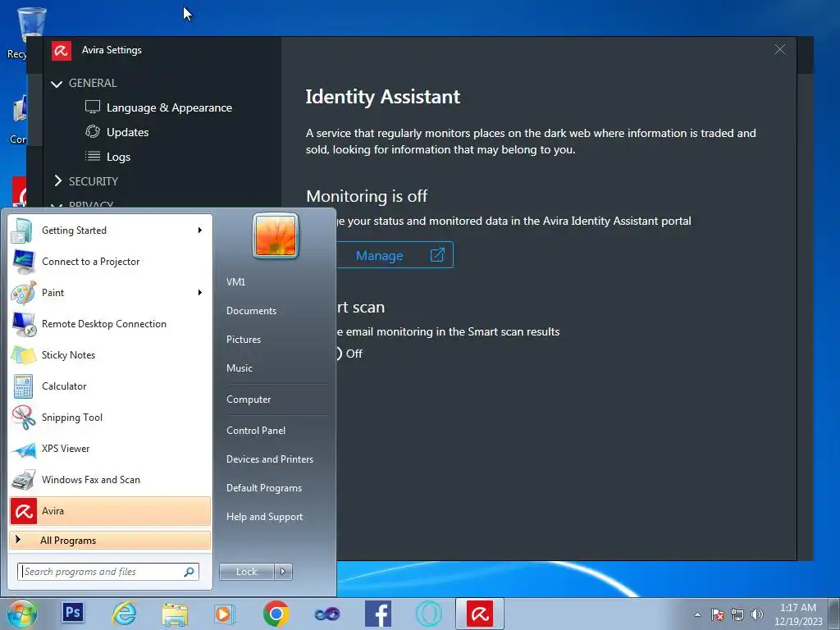
Task: Click the monitor icon beside Language & Appearance
Action: coord(93,107)
